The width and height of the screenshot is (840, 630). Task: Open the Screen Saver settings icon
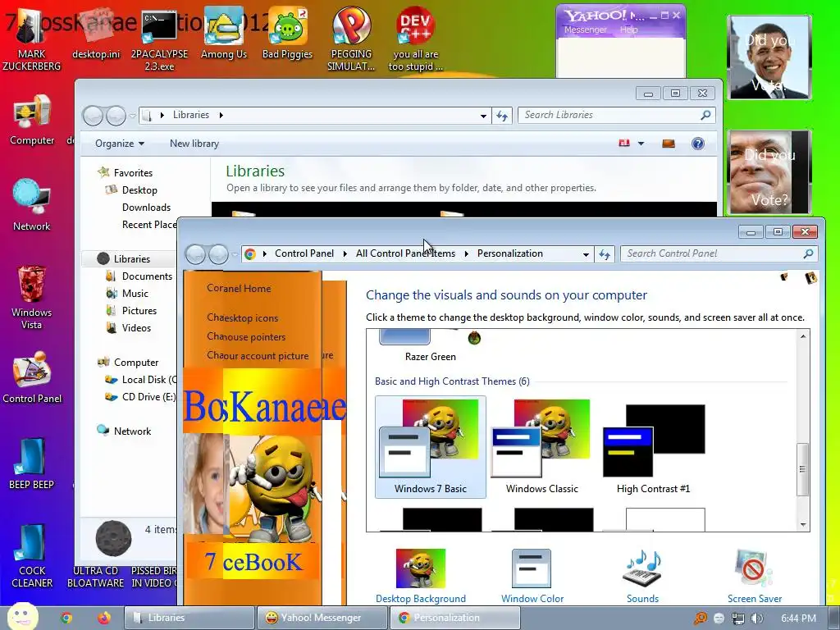click(x=755, y=576)
